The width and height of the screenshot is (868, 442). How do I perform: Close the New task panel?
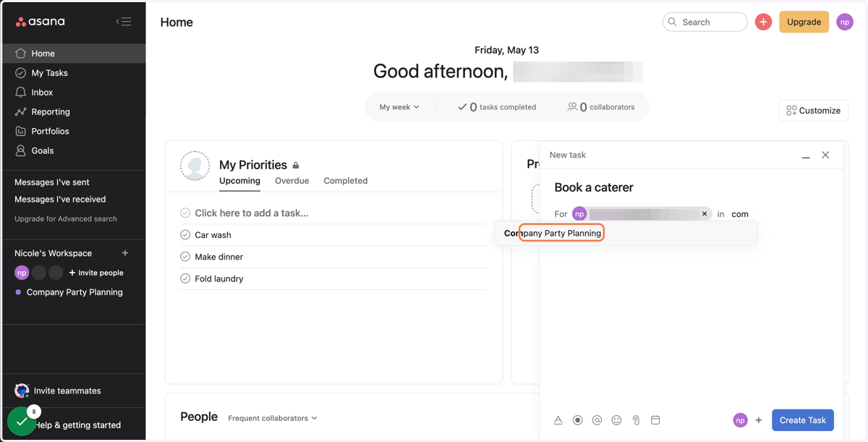pyautogui.click(x=825, y=155)
